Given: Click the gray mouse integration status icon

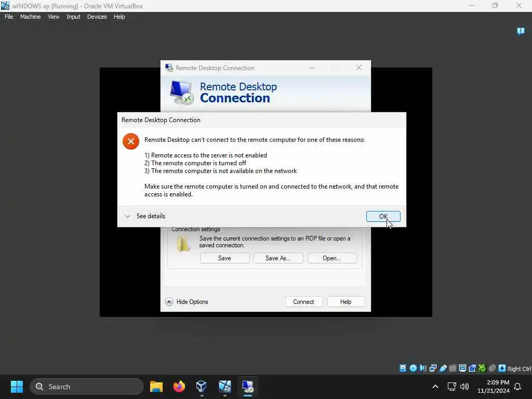Looking at the screenshot, I should (x=492, y=368).
